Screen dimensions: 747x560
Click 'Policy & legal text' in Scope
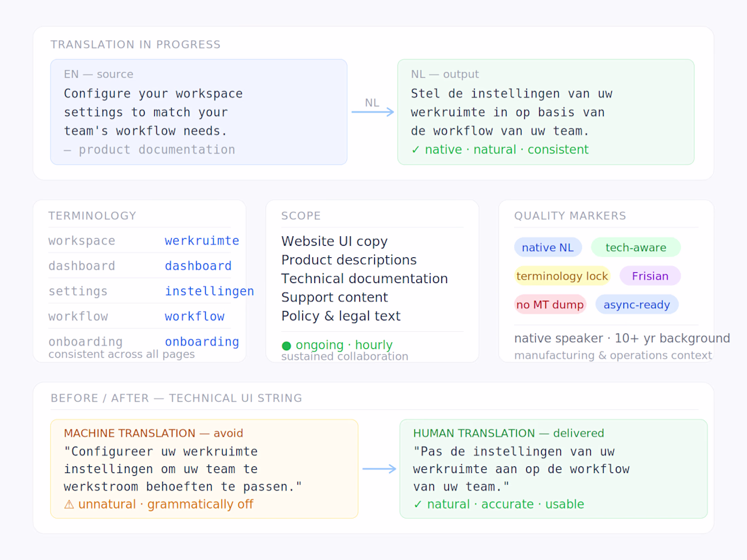pyautogui.click(x=341, y=316)
